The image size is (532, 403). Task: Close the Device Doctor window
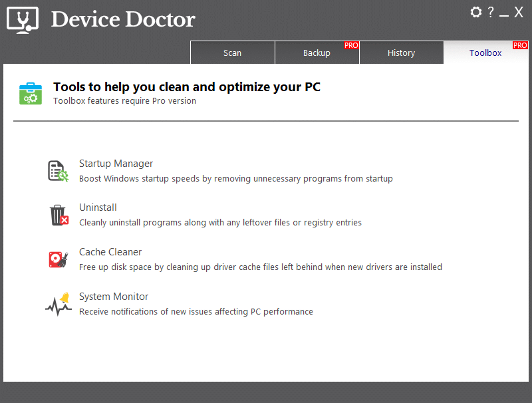519,12
